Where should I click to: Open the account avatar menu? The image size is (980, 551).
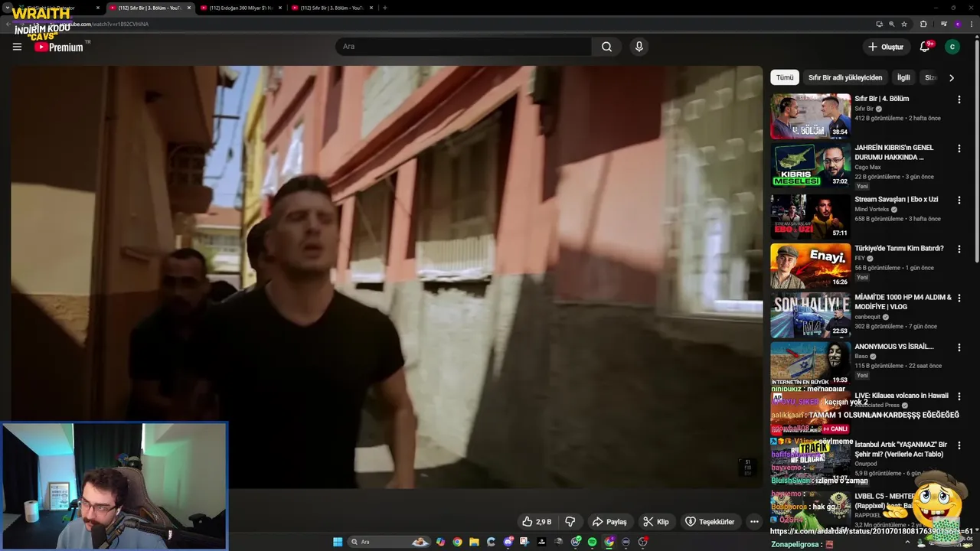pos(952,47)
